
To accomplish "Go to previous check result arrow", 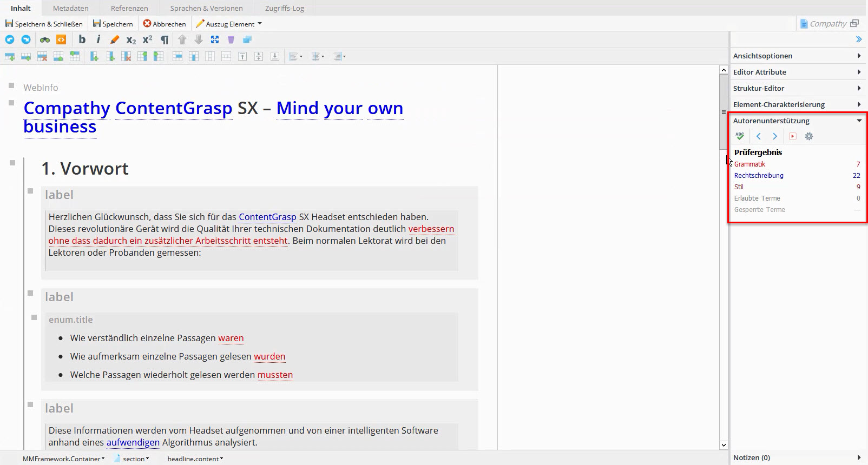I will click(x=759, y=136).
